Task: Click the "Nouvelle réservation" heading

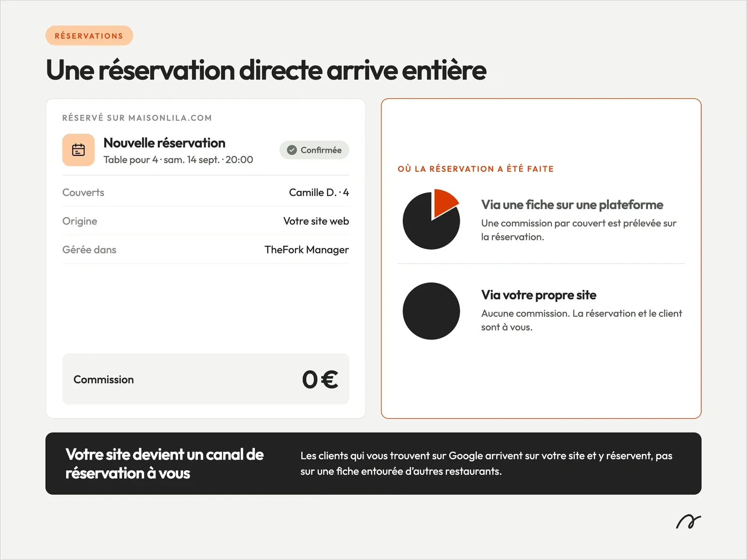Action: tap(164, 143)
